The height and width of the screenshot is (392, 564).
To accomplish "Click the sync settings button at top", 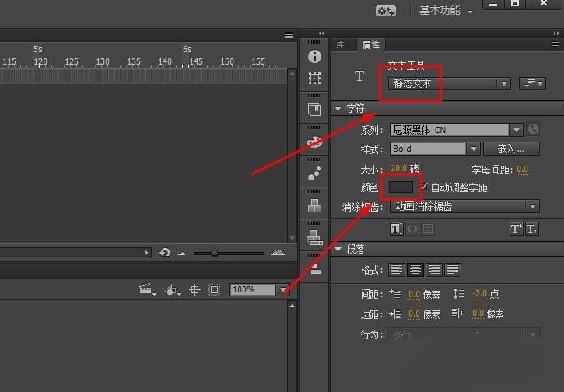I will click(x=386, y=11).
